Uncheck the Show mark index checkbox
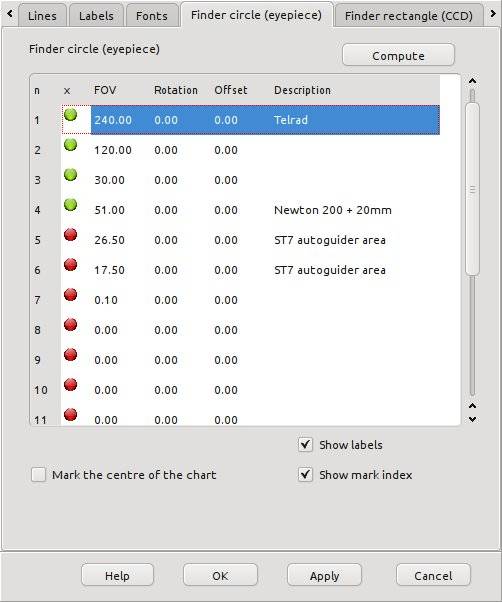 305,475
